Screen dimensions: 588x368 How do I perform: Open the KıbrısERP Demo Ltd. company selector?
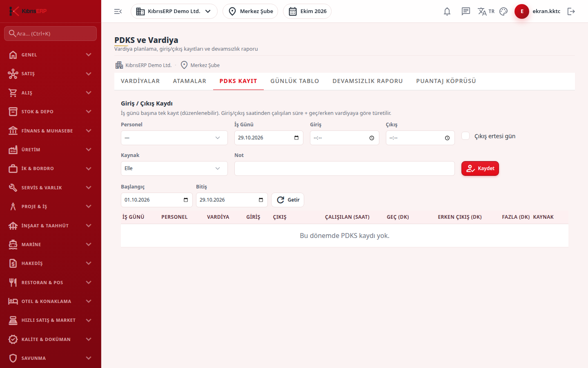point(174,11)
